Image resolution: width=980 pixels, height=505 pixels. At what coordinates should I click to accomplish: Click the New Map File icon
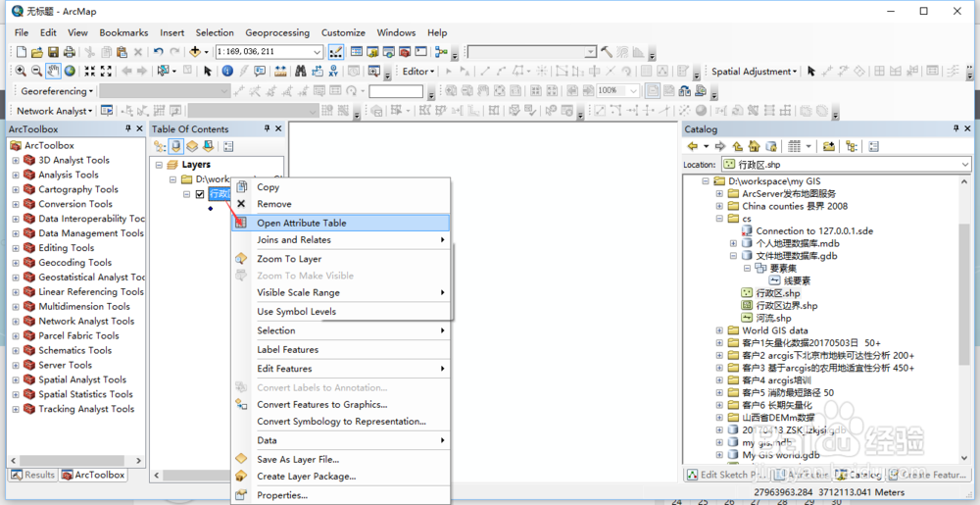click(22, 52)
